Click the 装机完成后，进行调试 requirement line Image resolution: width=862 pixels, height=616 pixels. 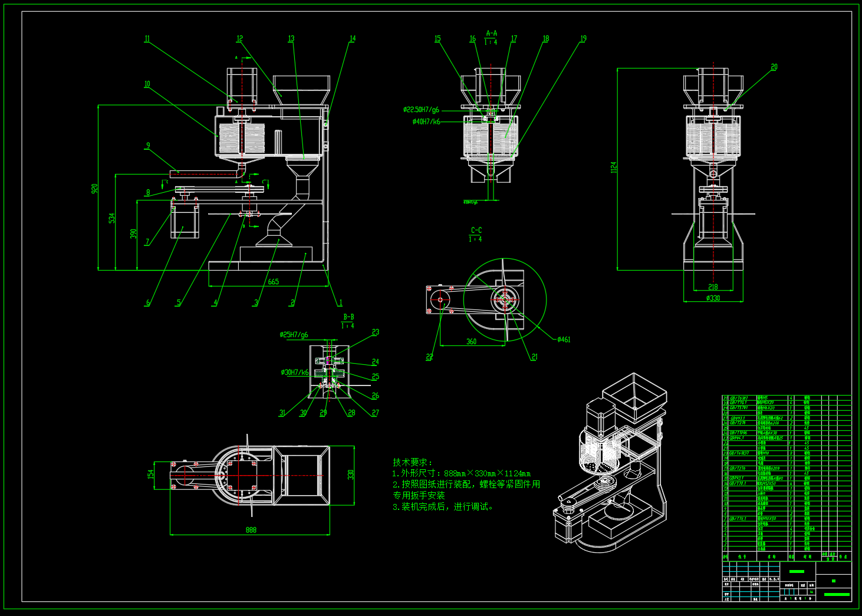(443, 506)
